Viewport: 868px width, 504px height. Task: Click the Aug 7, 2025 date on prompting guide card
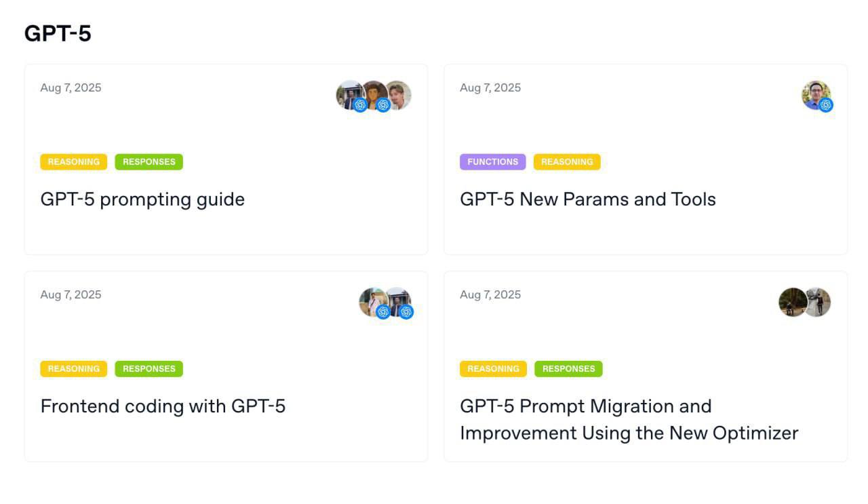coord(71,87)
